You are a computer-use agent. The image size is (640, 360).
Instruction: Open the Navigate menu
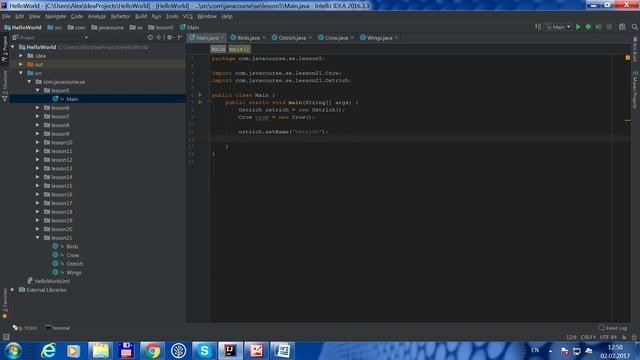[x=56, y=16]
